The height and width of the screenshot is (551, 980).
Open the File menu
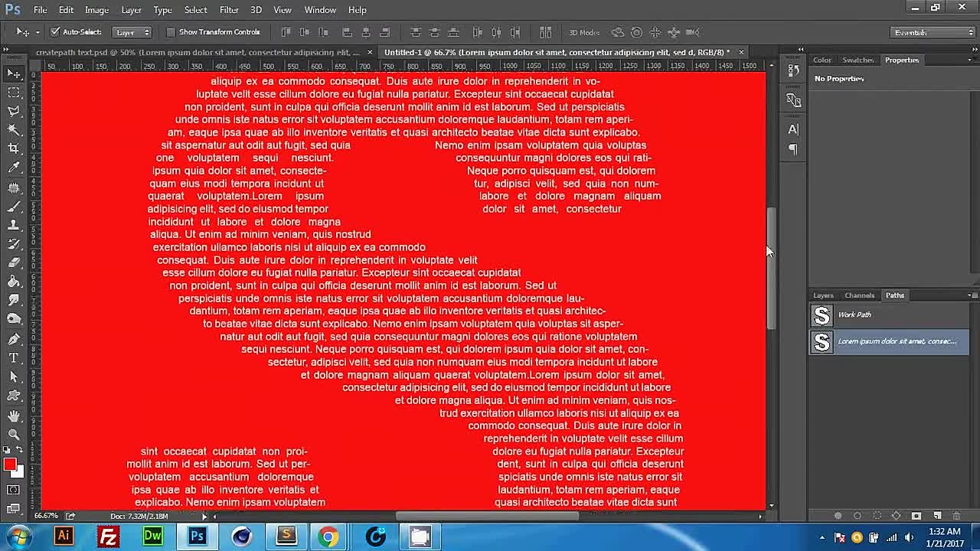tap(40, 10)
